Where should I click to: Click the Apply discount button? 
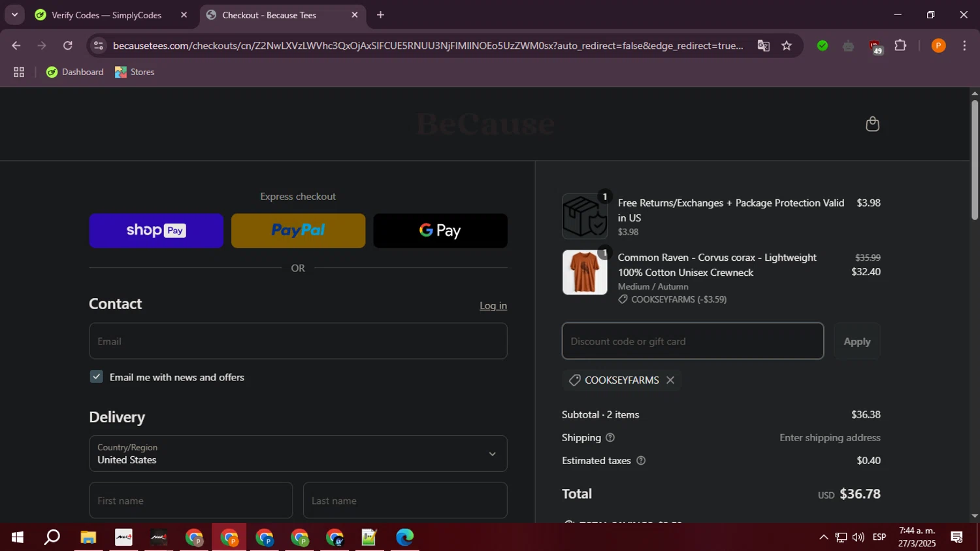tap(857, 341)
